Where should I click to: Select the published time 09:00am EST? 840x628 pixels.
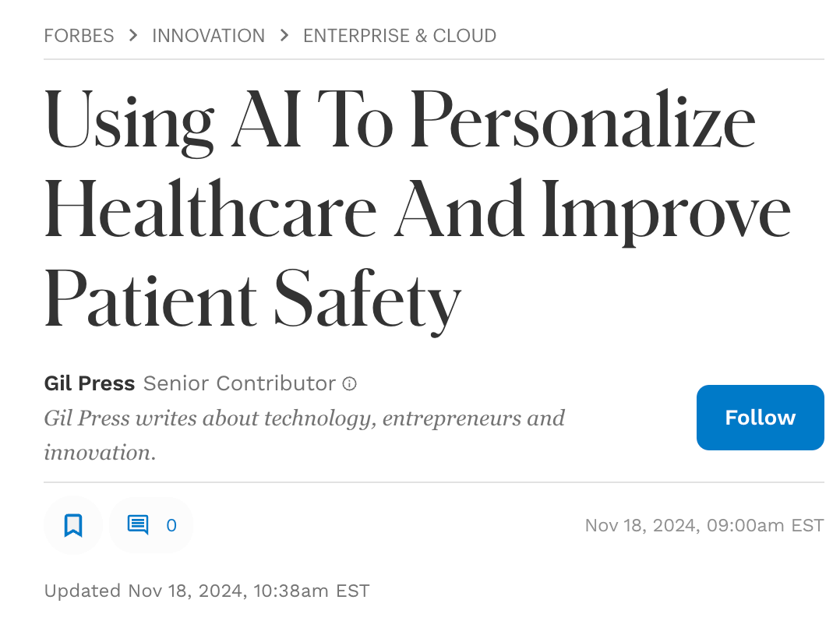point(765,525)
